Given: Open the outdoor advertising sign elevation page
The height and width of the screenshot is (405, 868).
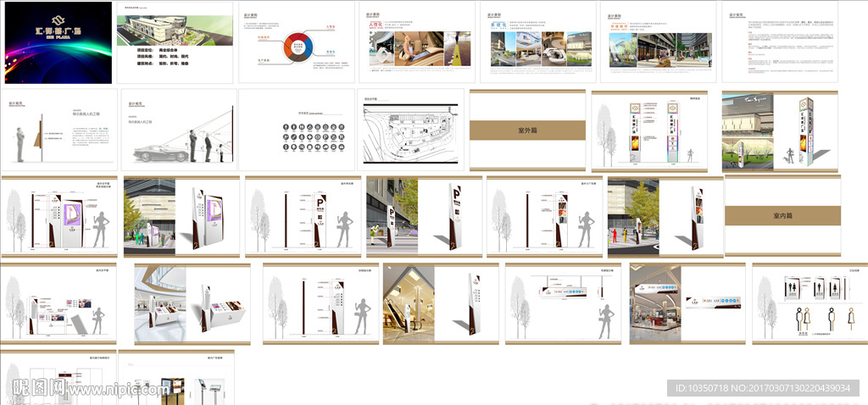Looking at the screenshot, I should (x=545, y=217).
